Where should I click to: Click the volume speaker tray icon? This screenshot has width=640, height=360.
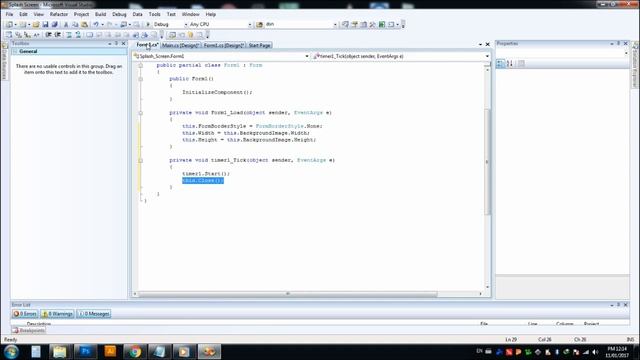point(595,352)
